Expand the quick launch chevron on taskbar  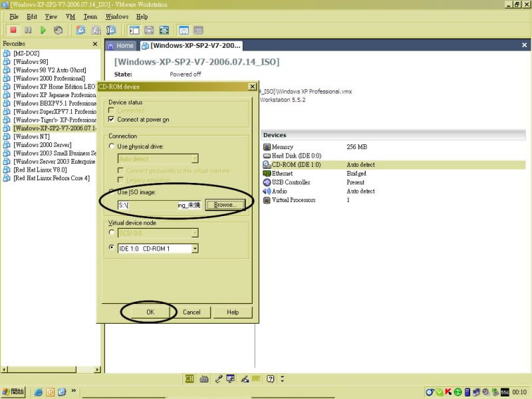click(x=73, y=391)
